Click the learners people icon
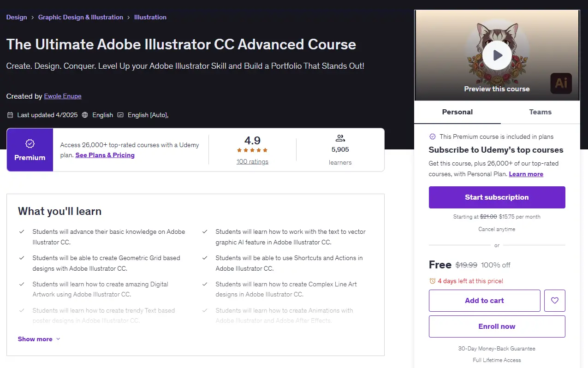 340,138
